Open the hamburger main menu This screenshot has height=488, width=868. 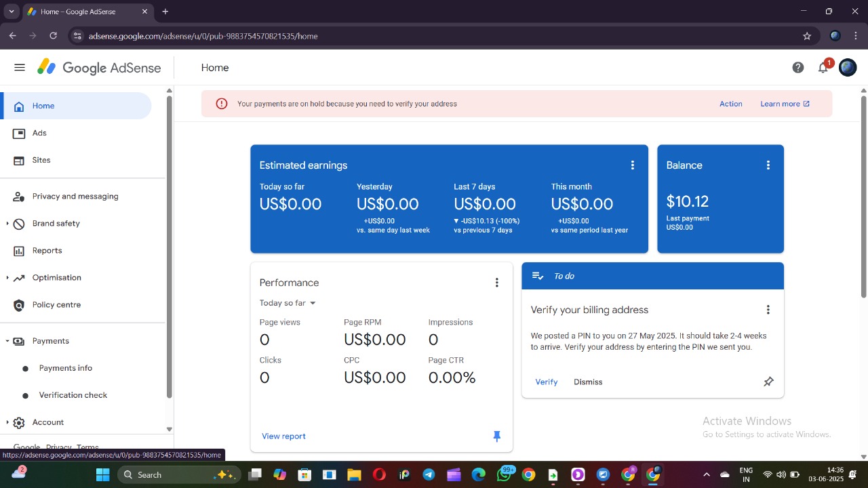click(20, 67)
